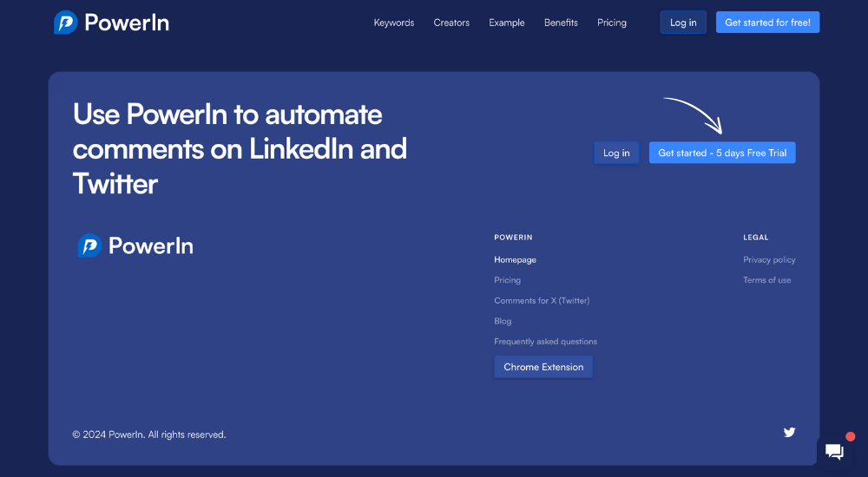Open the chat widget bubble icon
The width and height of the screenshot is (868, 477).
(x=834, y=452)
